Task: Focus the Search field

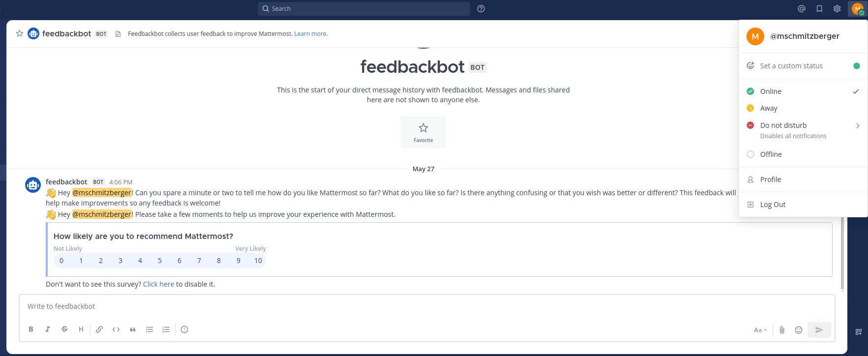Action: (364, 9)
